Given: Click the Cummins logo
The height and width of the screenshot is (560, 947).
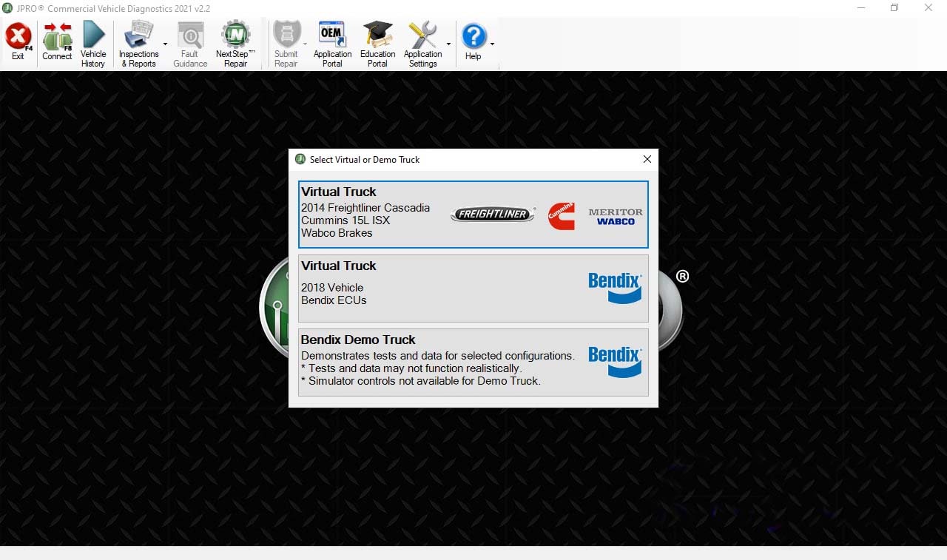Looking at the screenshot, I should 562,216.
